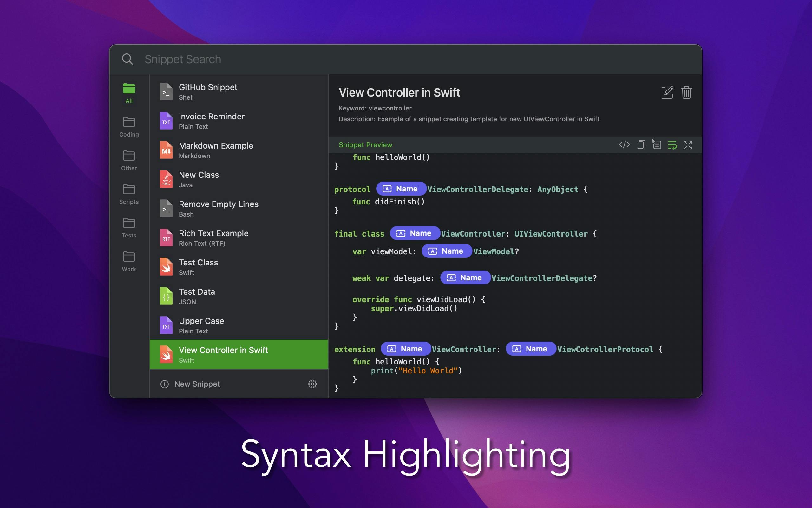Open settings via the gear icon
Image resolution: width=812 pixels, height=508 pixels.
312,384
